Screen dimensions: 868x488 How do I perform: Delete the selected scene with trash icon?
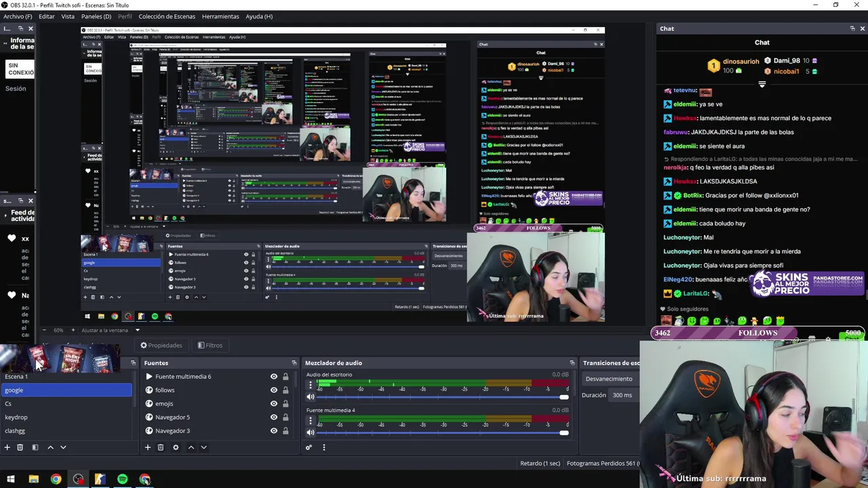point(20,447)
